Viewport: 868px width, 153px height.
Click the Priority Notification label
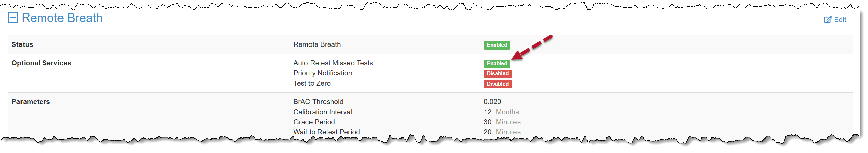click(323, 73)
